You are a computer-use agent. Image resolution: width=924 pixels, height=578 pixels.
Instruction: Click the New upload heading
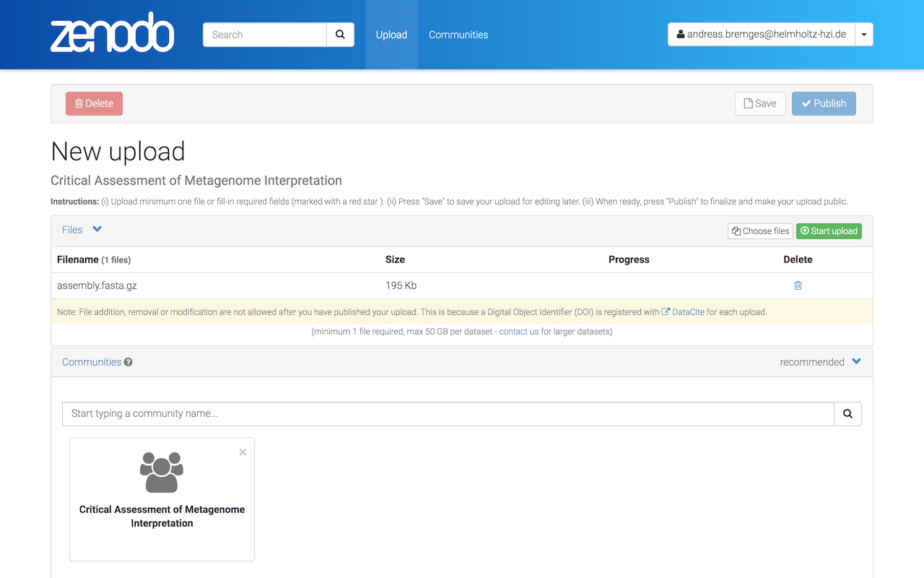point(118,151)
